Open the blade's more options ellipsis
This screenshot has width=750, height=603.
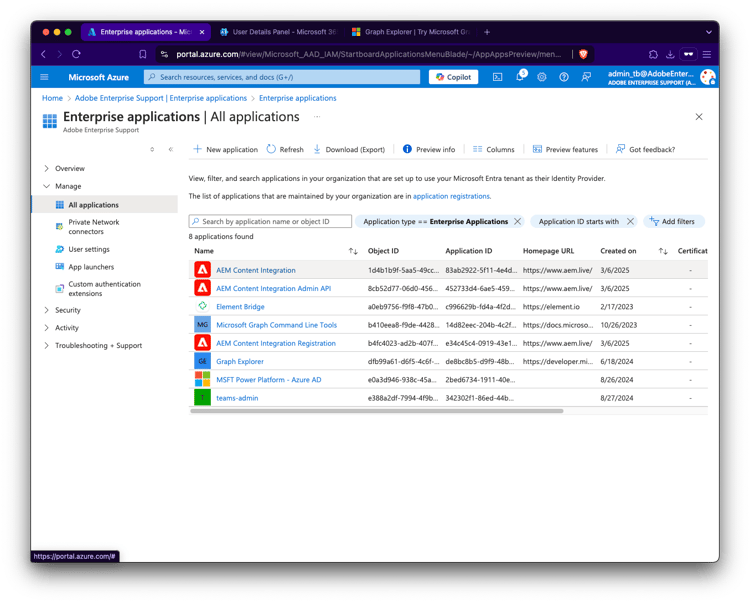[x=317, y=117]
